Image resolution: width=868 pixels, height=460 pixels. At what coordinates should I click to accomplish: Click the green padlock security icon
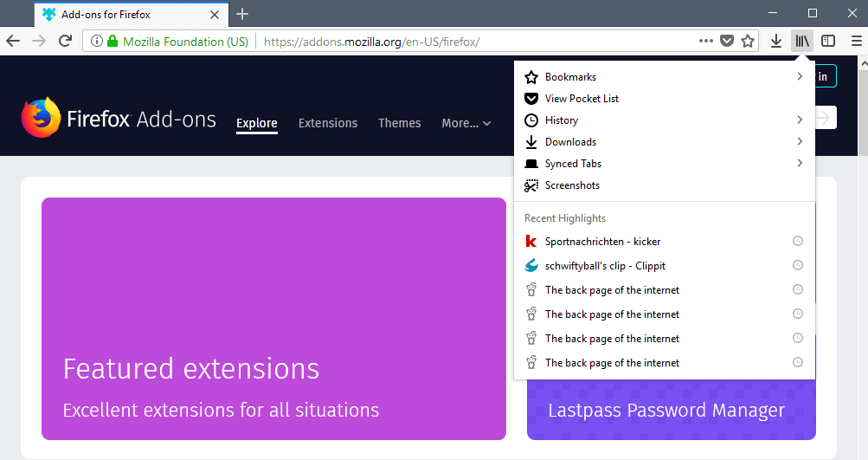(x=113, y=41)
